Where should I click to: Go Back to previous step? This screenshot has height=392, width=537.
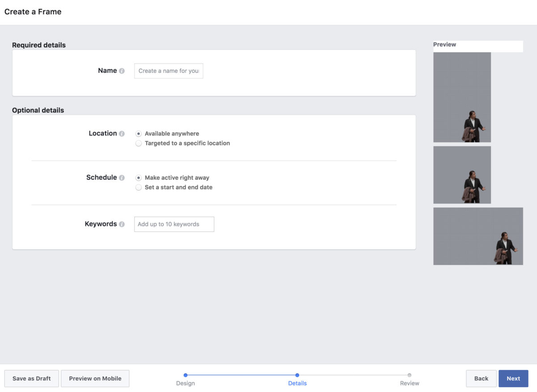[x=481, y=379]
